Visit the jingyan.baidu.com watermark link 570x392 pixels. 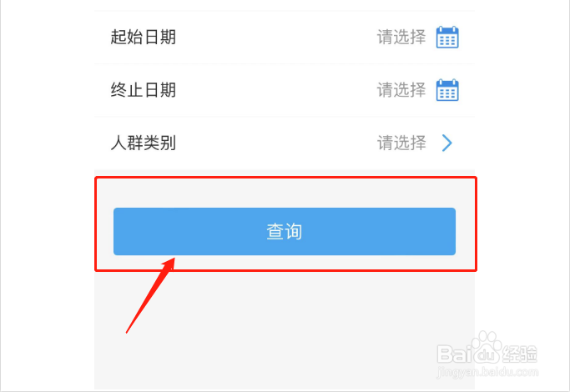487,372
